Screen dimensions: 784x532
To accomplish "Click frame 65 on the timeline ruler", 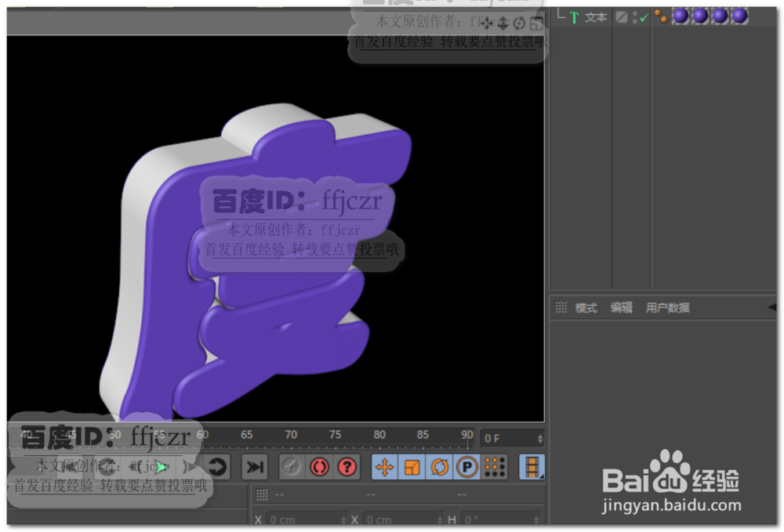I will point(246,435).
